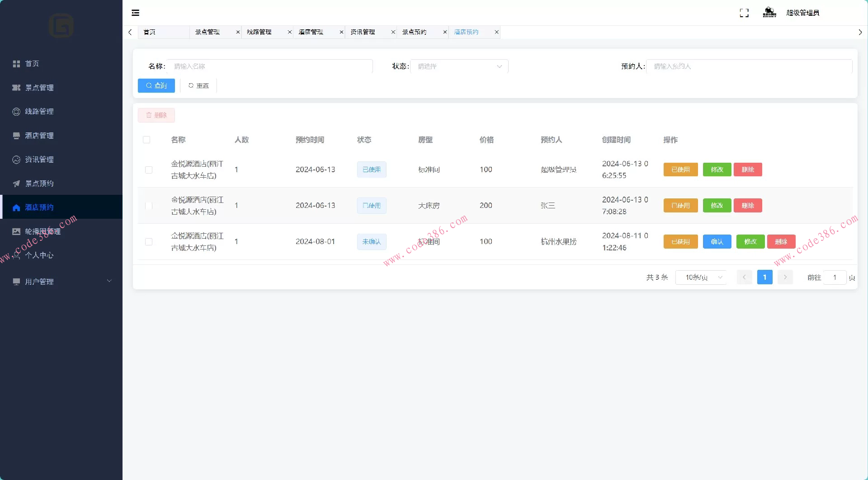Open 景点预约 from the left panel
Image resolution: width=868 pixels, height=480 pixels.
(39, 183)
